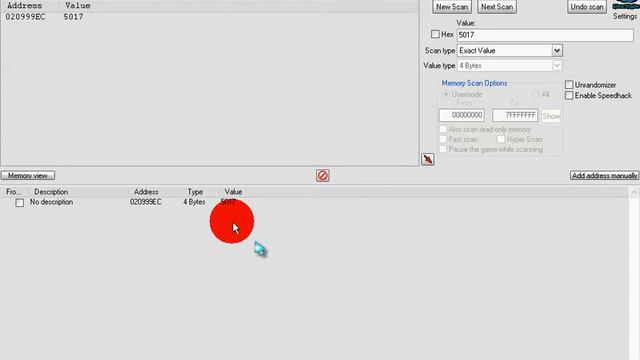Click address table scrollbar up arrow
The image size is (640, 360).
tap(634, 192)
